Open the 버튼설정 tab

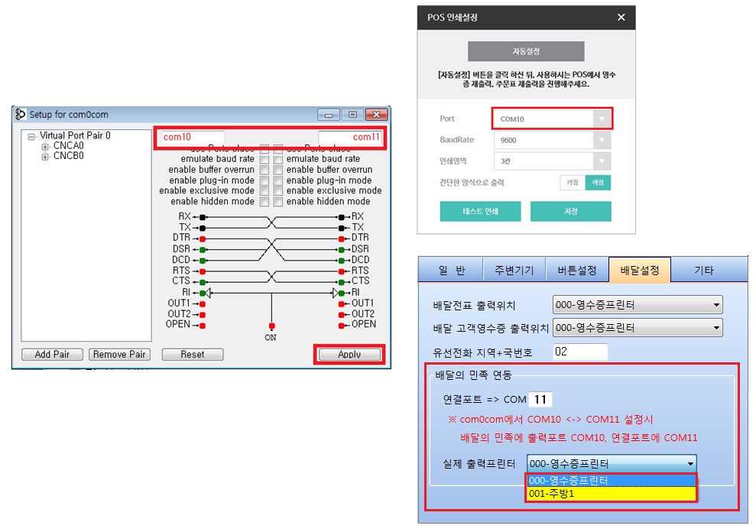click(x=577, y=271)
